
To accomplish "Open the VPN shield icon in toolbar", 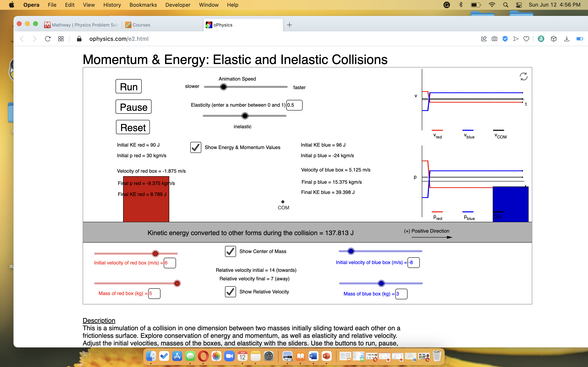I will point(505,39).
